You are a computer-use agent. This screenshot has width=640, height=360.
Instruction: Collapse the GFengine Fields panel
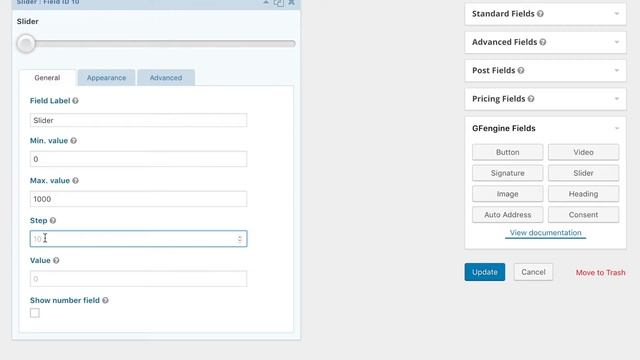(x=617, y=128)
